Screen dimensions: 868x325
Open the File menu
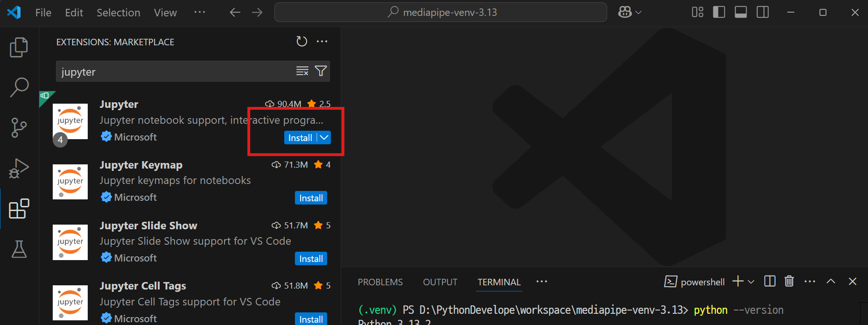pos(43,13)
